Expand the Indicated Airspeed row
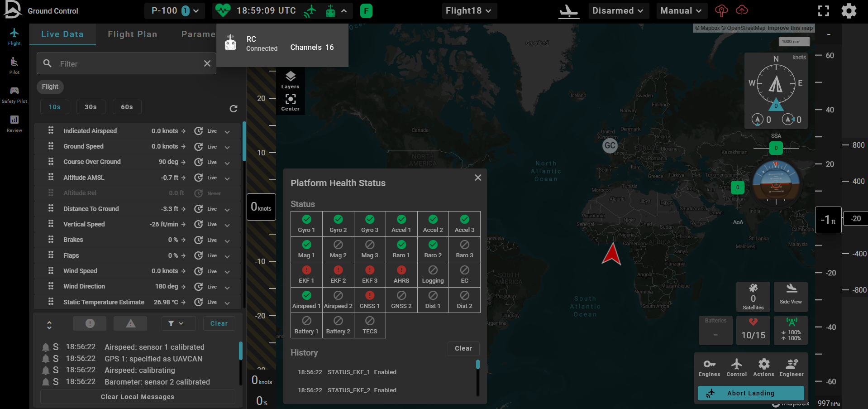This screenshot has width=868, height=409. [227, 131]
